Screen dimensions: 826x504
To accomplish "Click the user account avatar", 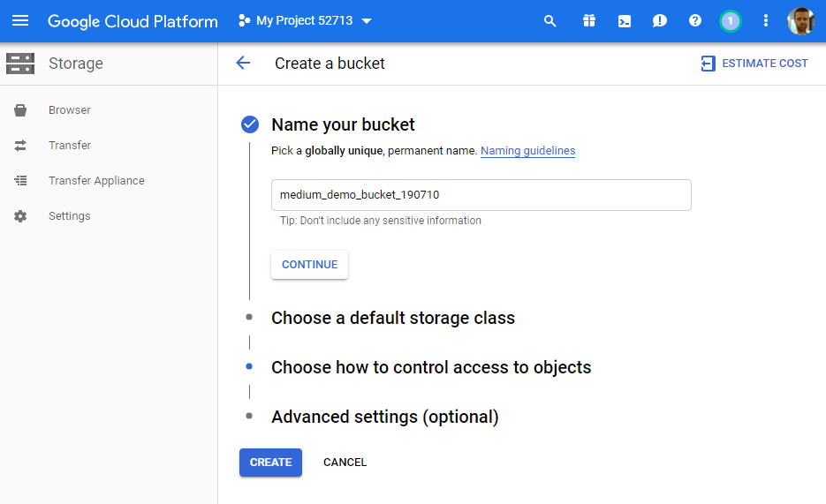I will coord(800,21).
